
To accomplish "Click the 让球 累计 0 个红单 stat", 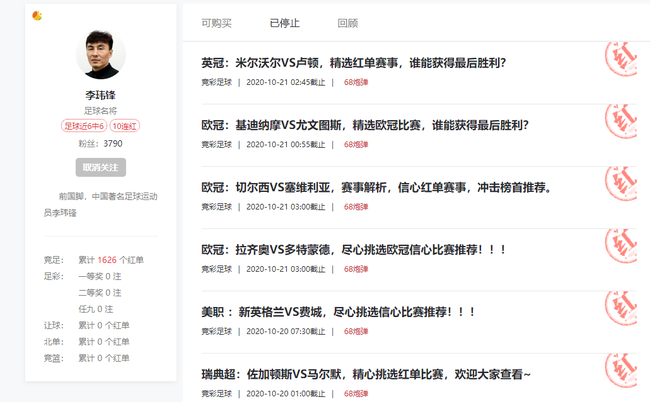I will click(87, 325).
